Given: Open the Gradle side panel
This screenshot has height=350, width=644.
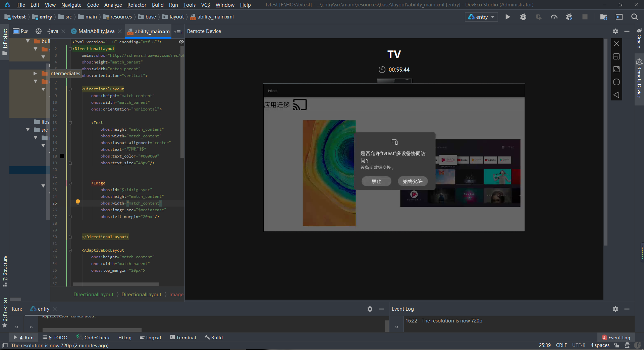Looking at the screenshot, I should 639,38.
